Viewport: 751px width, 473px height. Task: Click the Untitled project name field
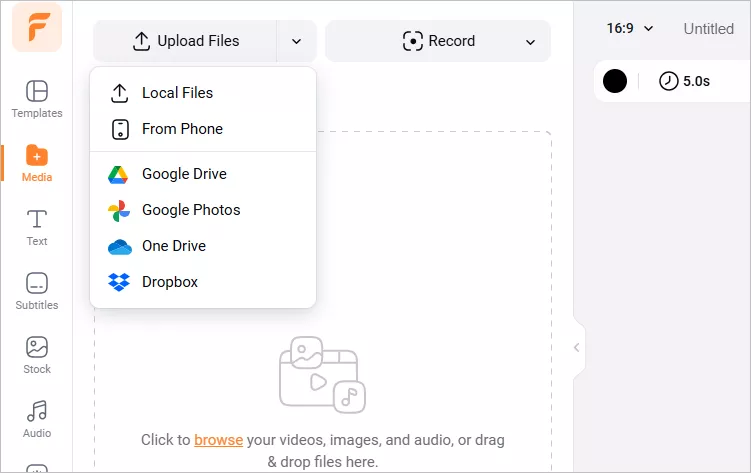pyautogui.click(x=708, y=29)
